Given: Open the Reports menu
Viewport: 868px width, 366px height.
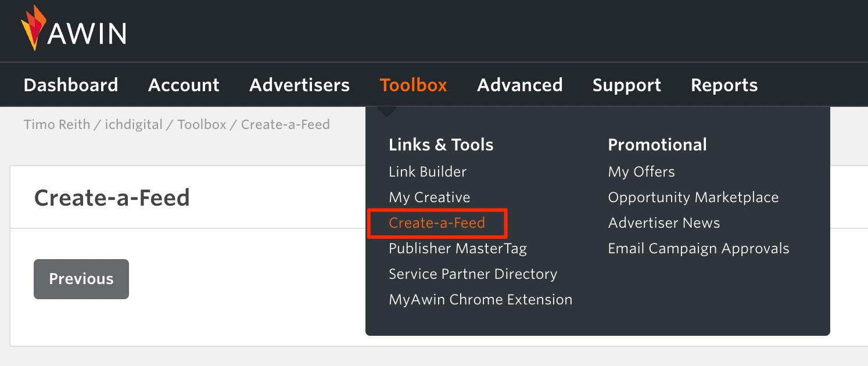Looking at the screenshot, I should tap(724, 84).
